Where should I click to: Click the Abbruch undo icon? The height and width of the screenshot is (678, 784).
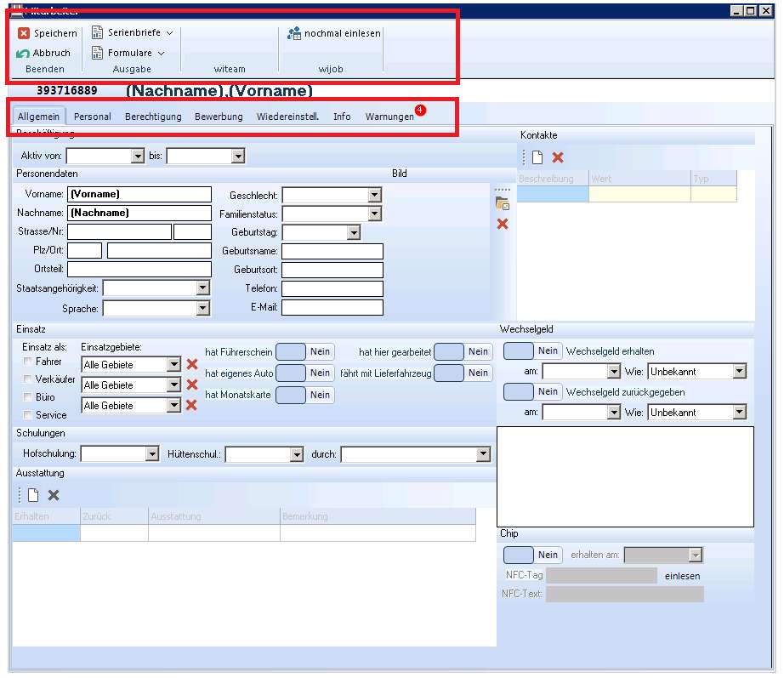point(24,54)
